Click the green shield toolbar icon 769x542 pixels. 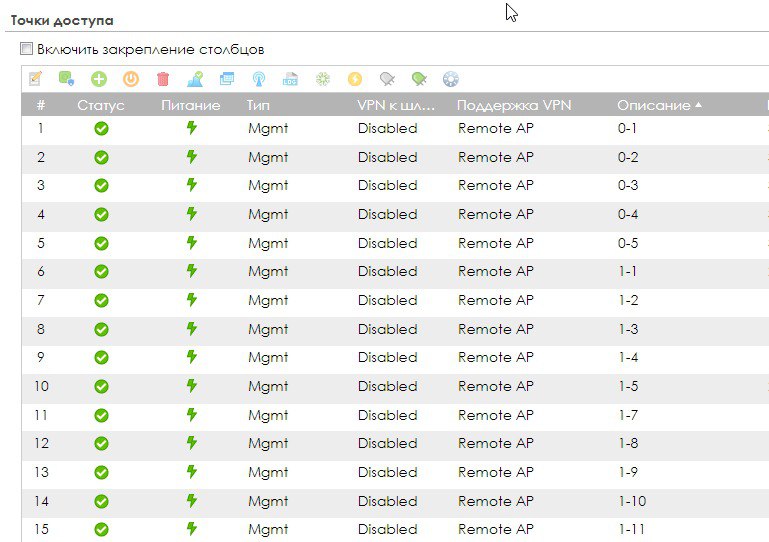(x=66, y=78)
